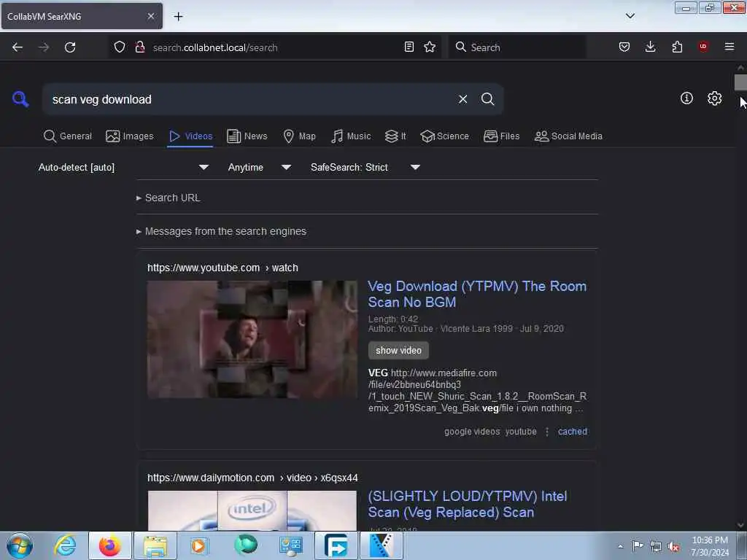The height and width of the screenshot is (560, 747).
Task: Open the tracking protection shield icon
Action: click(x=120, y=47)
